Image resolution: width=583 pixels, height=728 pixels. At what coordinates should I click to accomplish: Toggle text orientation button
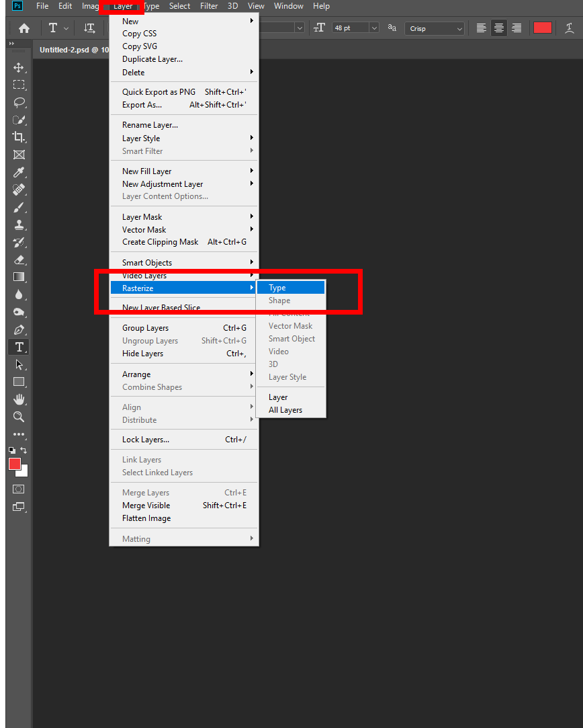(89, 28)
